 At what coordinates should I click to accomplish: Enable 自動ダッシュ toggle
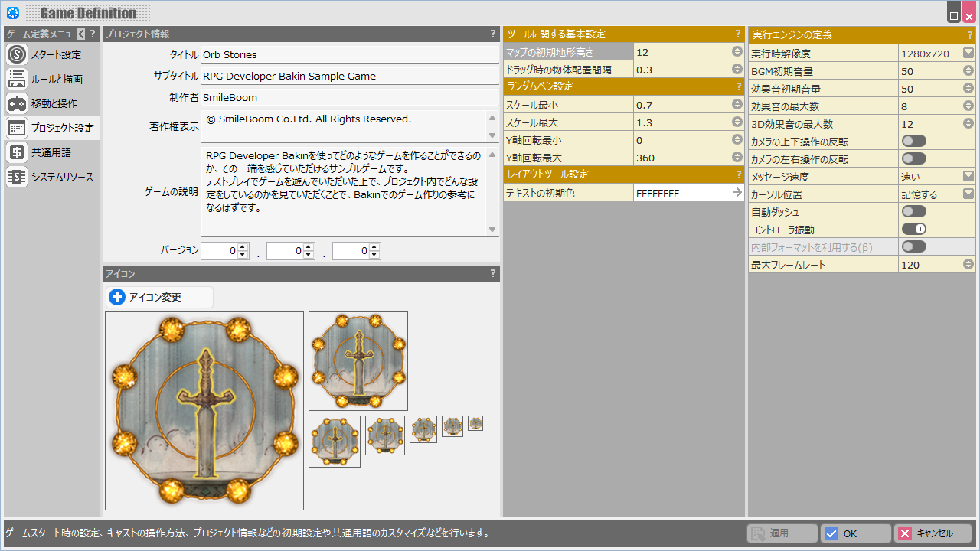[x=913, y=212]
